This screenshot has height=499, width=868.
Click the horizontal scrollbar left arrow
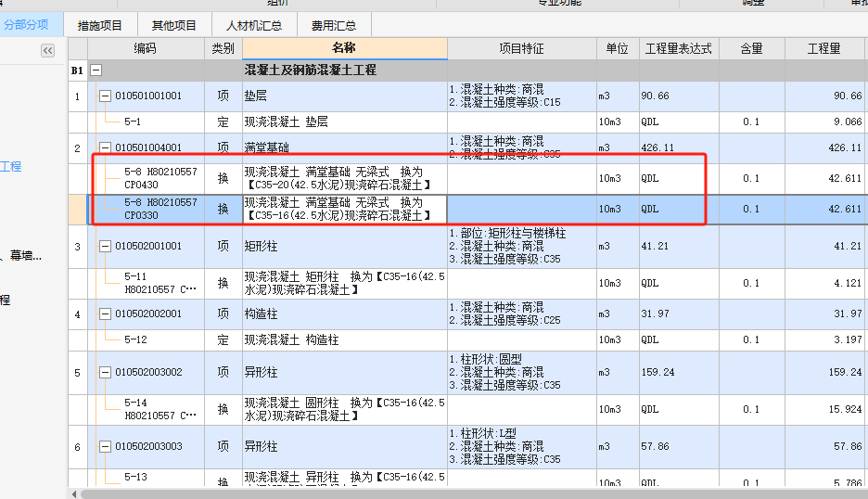[x=74, y=493]
